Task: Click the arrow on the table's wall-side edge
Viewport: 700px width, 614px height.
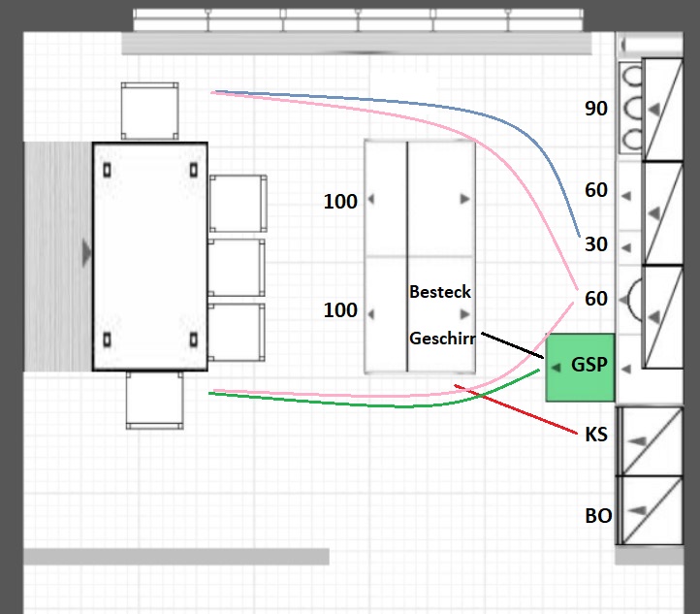Action: click(87, 254)
